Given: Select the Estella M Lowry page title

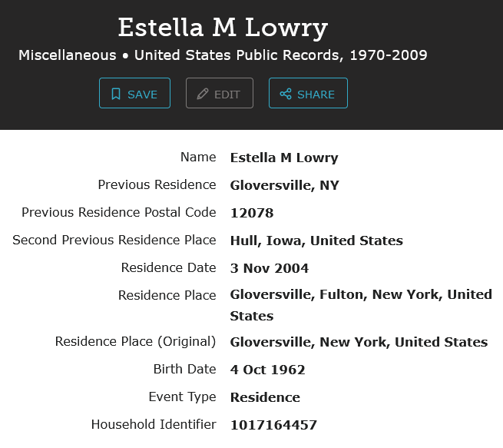Looking at the screenshot, I should coord(223,28).
